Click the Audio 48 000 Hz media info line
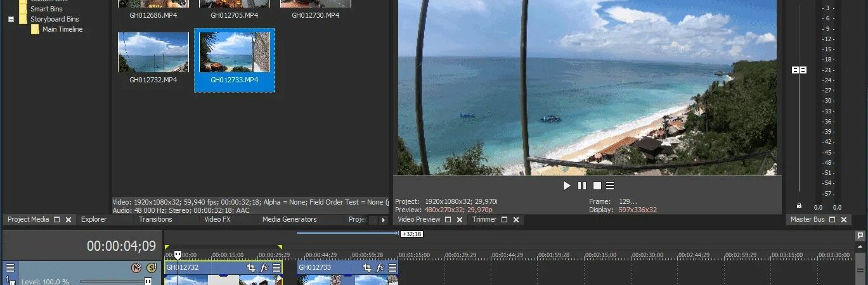 pos(181,210)
